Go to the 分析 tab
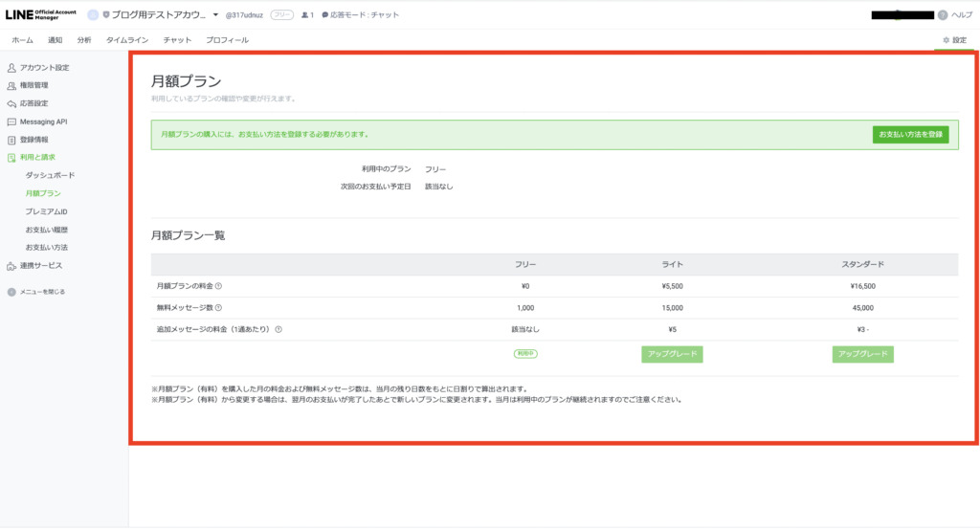 point(84,40)
